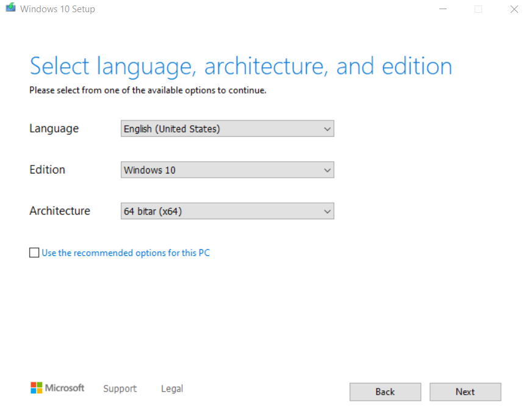Select the English (United States) language field
532x419 pixels.
pyautogui.click(x=220, y=129)
